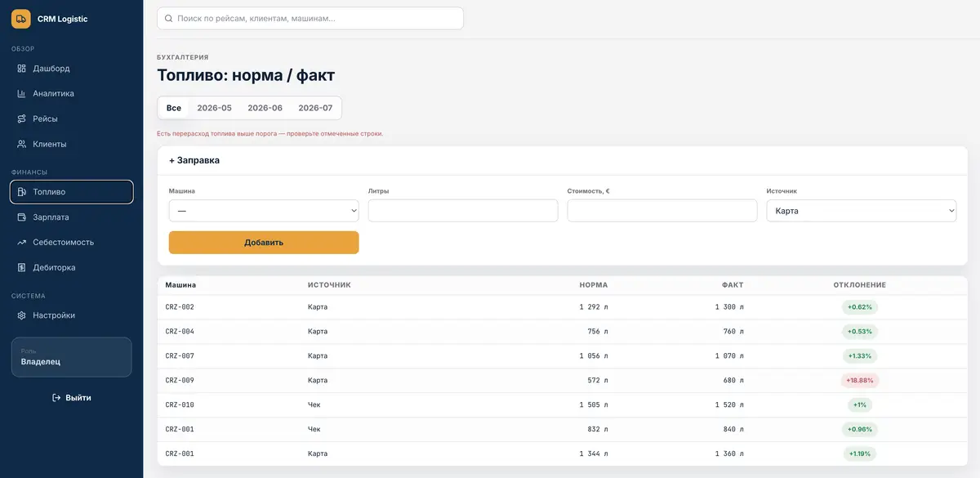Viewport: 980px width, 478px height.
Task: Open Дашборд in the sidebar
Action: click(x=72, y=69)
